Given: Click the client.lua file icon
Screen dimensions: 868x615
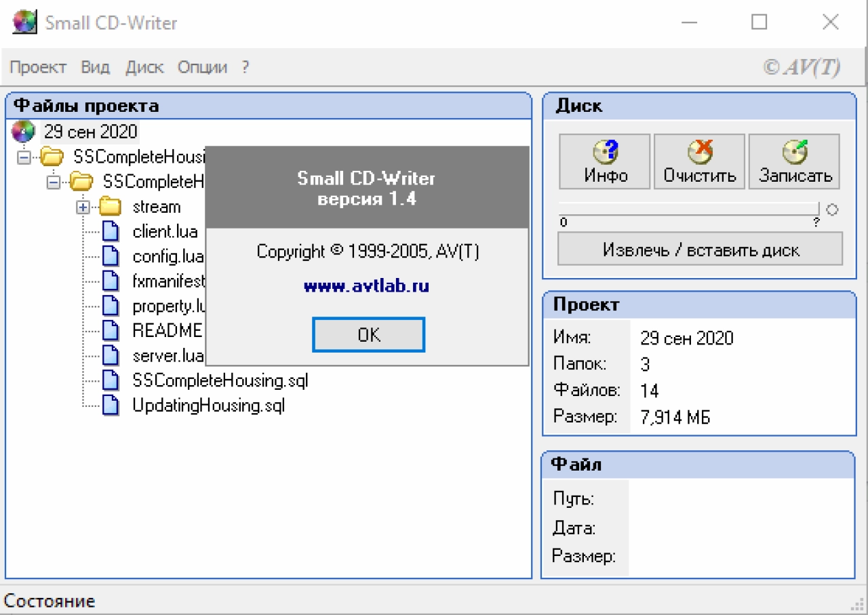Looking at the screenshot, I should pos(110,232).
